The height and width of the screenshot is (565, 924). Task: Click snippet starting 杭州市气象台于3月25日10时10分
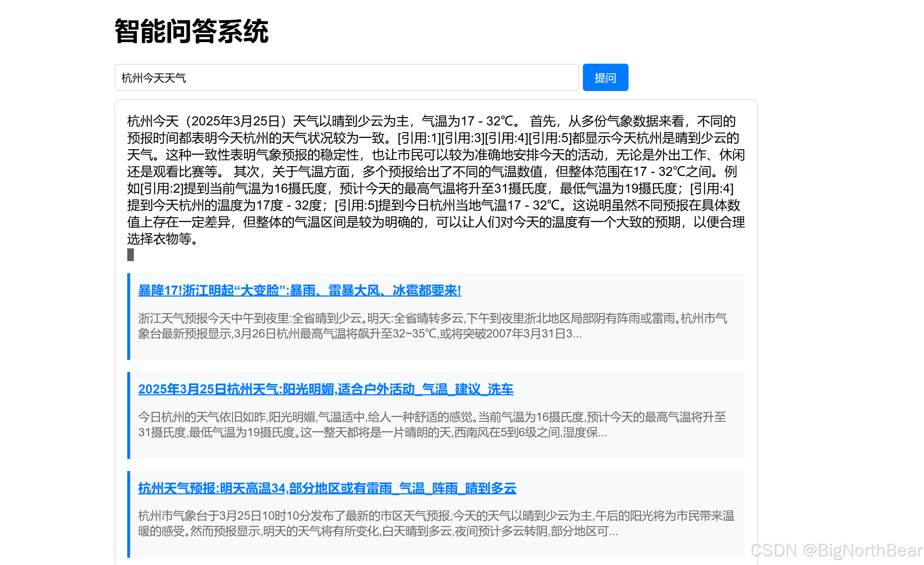[436, 523]
